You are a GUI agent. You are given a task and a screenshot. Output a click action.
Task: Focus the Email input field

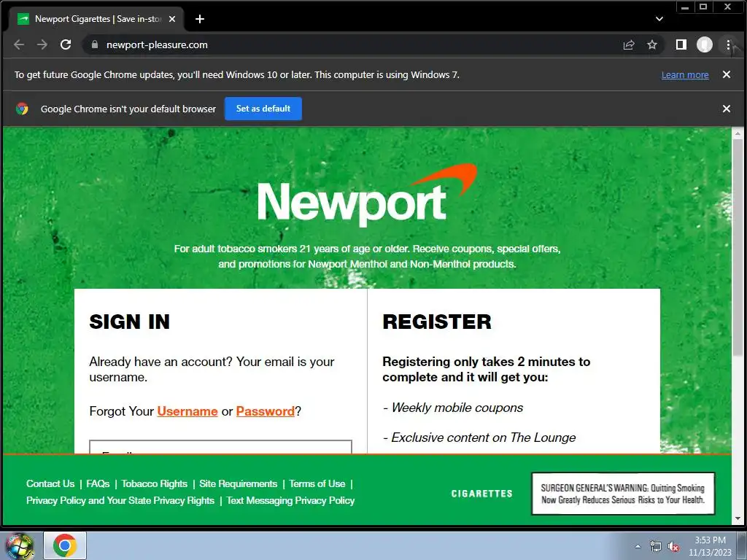click(220, 447)
